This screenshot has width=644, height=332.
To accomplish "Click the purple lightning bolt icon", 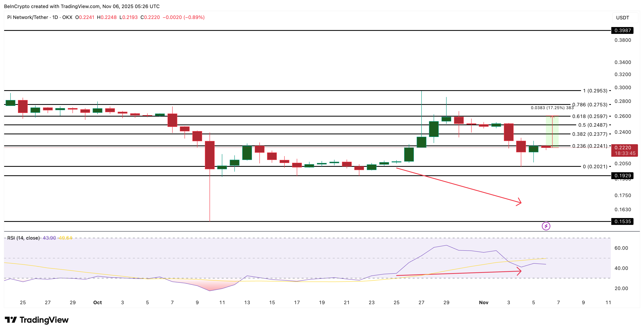I will click(x=546, y=226).
